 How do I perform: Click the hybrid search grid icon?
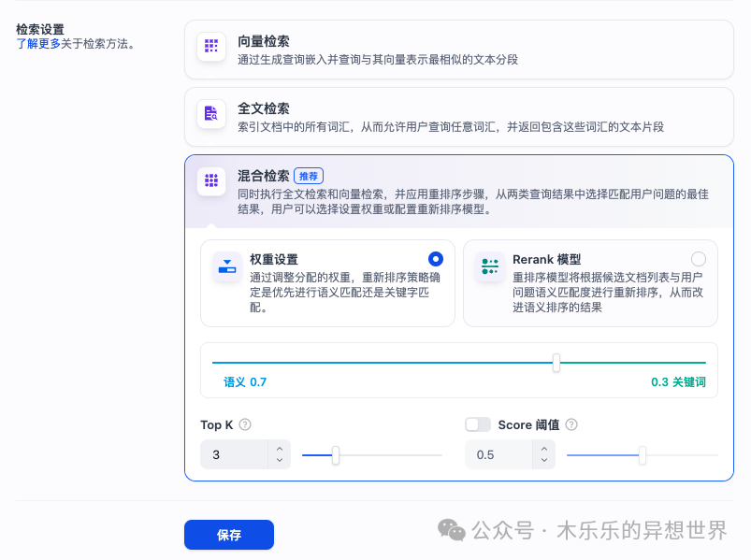click(x=211, y=180)
